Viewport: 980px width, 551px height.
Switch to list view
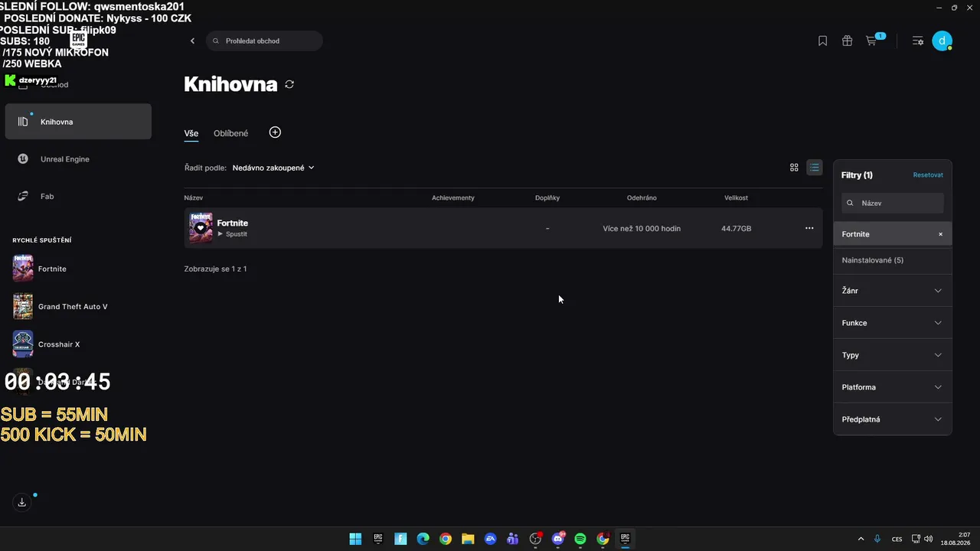tap(815, 168)
